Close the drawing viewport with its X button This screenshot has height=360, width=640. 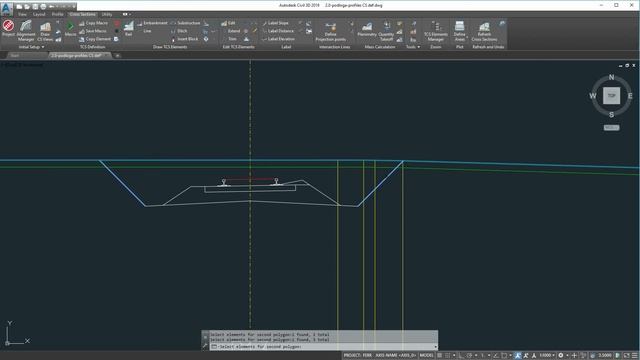click(633, 65)
